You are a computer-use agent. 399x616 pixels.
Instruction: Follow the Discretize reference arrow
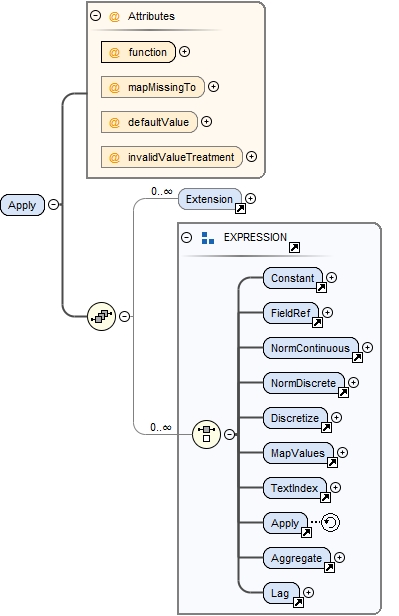coord(326,428)
